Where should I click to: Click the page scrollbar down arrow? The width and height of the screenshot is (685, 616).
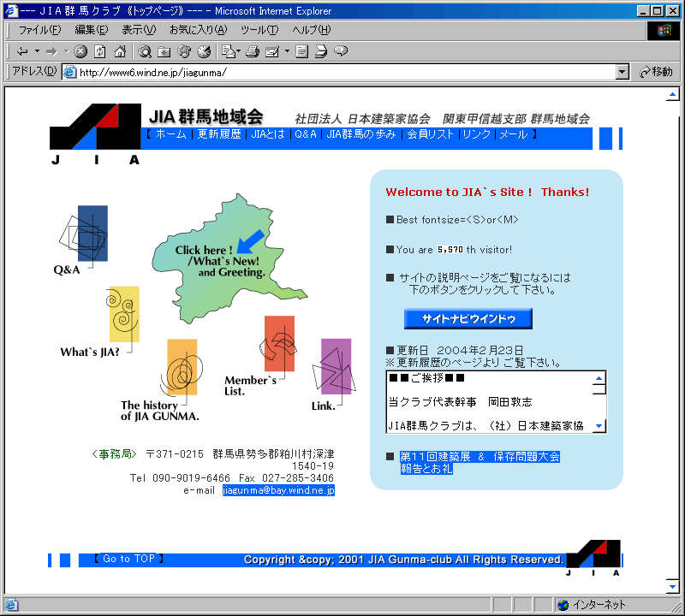[x=672, y=586]
